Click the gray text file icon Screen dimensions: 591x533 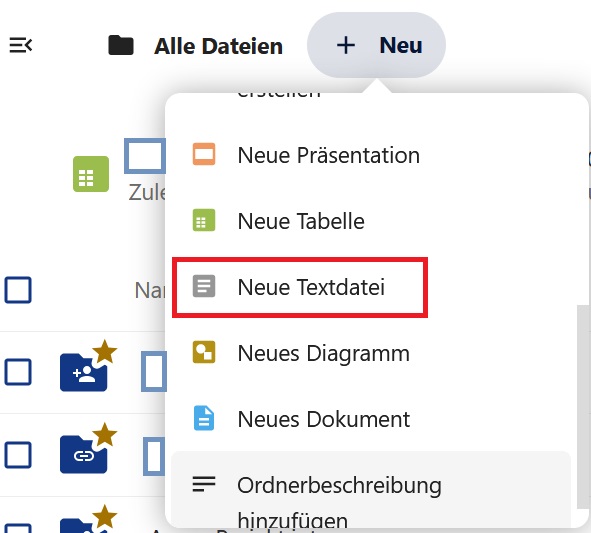[204, 286]
